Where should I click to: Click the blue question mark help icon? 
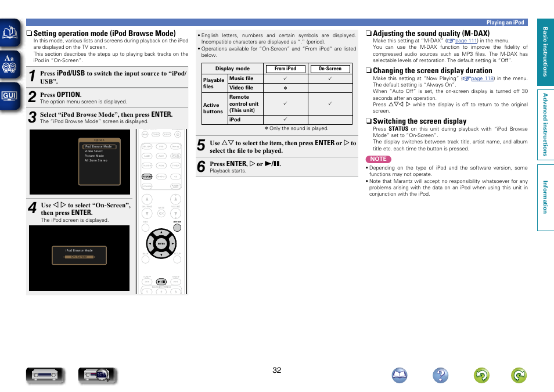coord(440,375)
